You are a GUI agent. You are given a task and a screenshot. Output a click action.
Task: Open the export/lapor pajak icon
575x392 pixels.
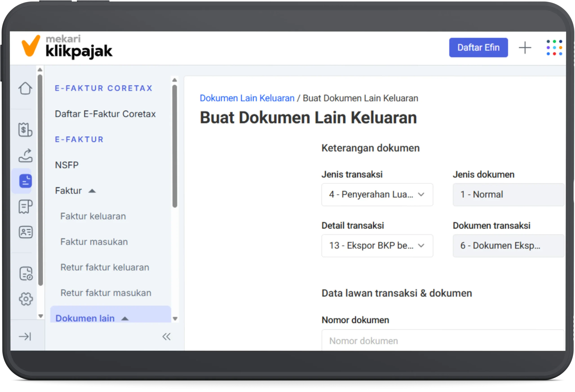point(25,156)
